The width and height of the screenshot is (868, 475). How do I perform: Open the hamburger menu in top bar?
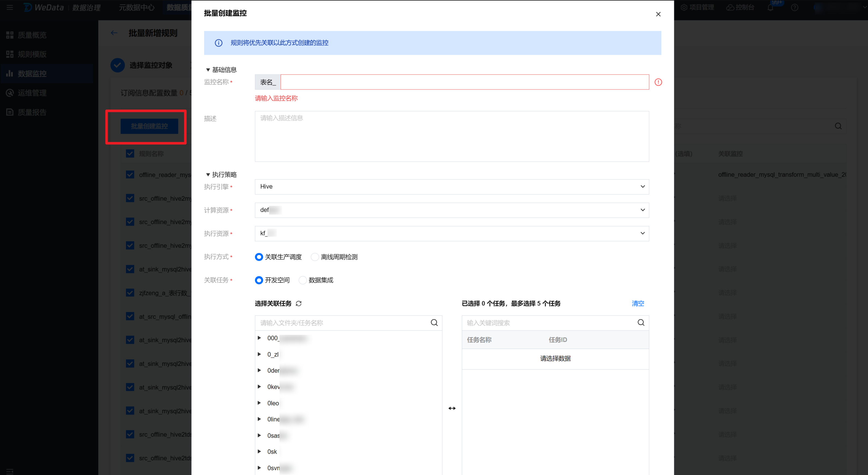point(10,7)
